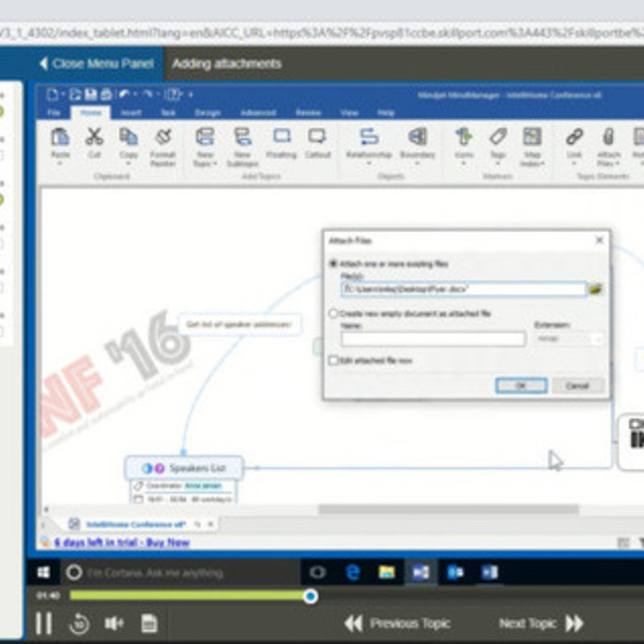The image size is (644, 644).
Task: Click the Copy icon in Clipboard group
Action: click(128, 137)
